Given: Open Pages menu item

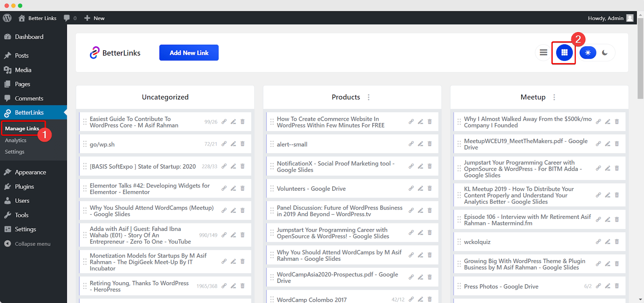Looking at the screenshot, I should click(x=33, y=84).
